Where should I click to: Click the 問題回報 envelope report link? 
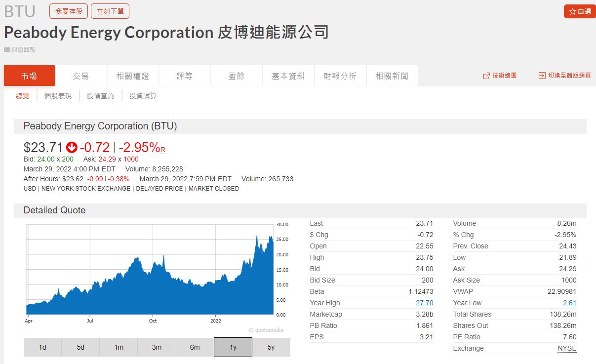(x=20, y=49)
